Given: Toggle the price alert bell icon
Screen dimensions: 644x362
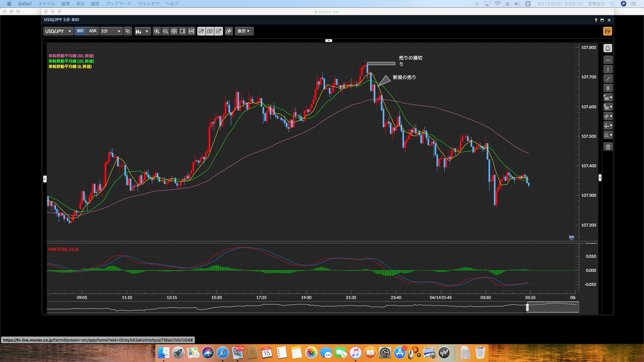Looking at the screenshot, I should click(x=608, y=48).
